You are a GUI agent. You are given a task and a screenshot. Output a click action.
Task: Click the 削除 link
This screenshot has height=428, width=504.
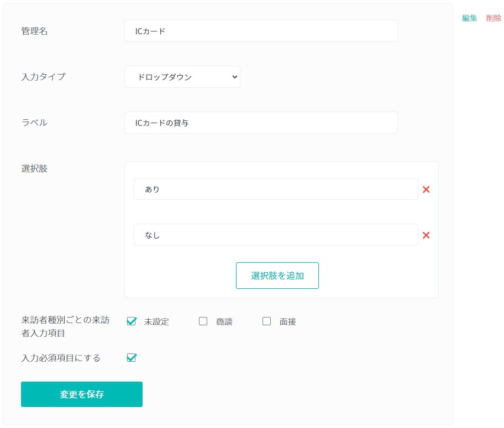[494, 18]
